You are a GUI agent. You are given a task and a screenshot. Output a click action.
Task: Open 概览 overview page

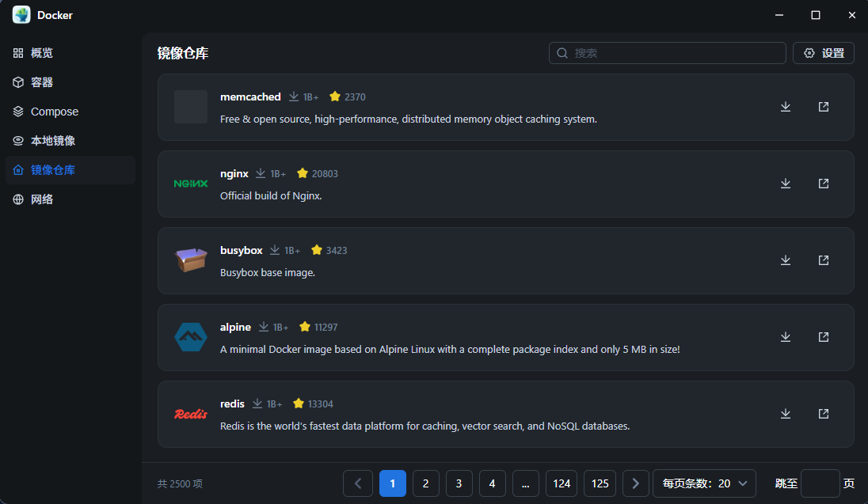click(42, 53)
